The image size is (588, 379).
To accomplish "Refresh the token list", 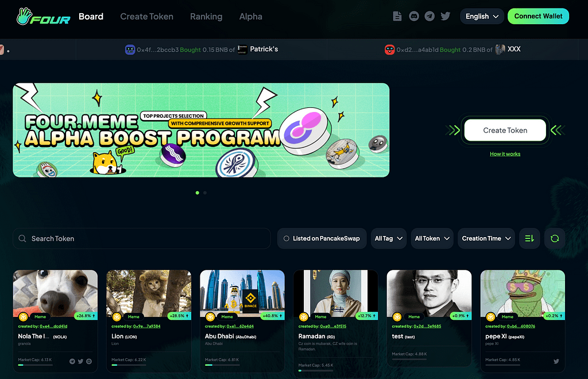I will (x=555, y=238).
